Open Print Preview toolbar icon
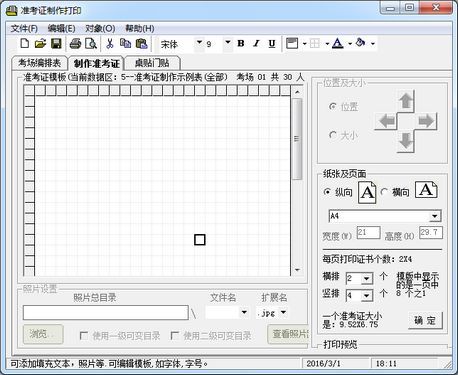458x375 pixels. coord(91,43)
